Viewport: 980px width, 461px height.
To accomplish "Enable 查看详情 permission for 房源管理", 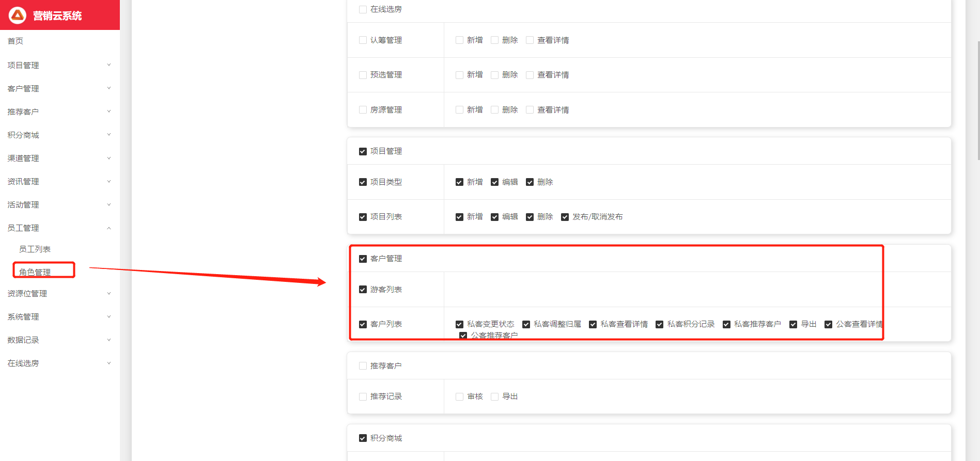I will click(530, 110).
